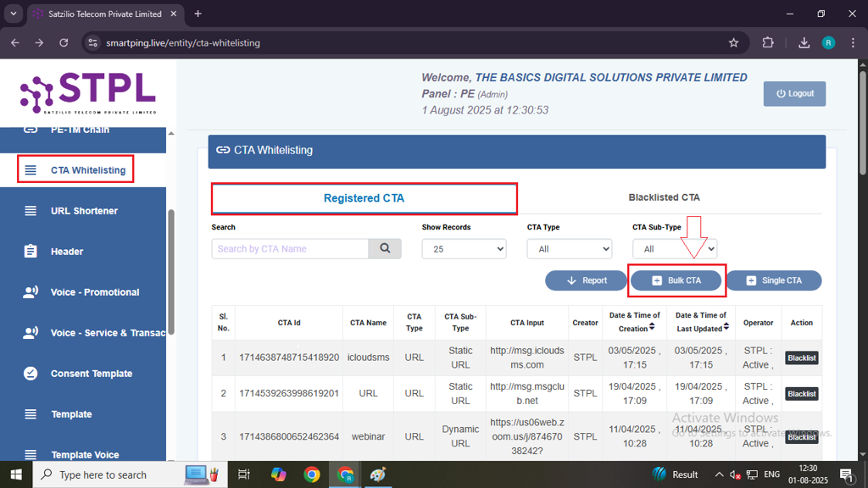This screenshot has width=868, height=488.
Task: Click the Bulk CTA button
Action: click(x=676, y=280)
